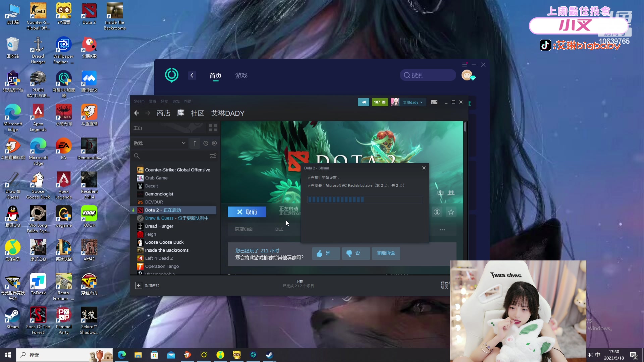Open Microsoft Store from taskbar
The width and height of the screenshot is (644, 362).
click(x=154, y=355)
